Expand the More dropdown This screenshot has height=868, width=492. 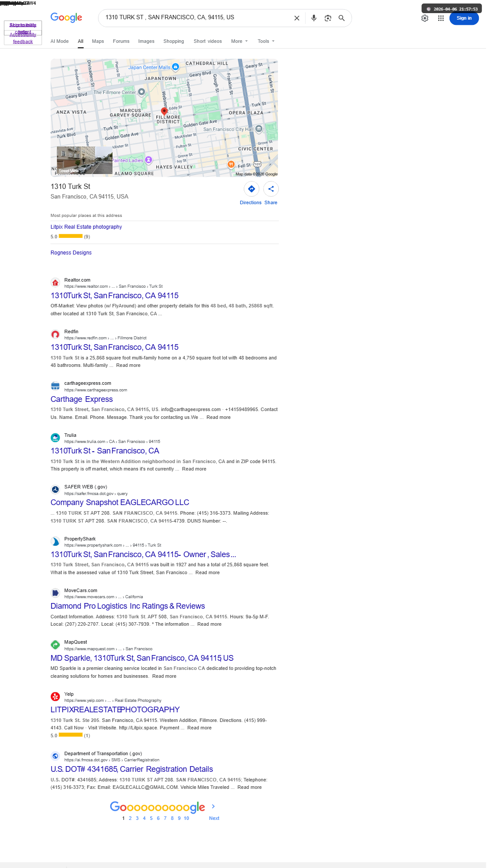[x=239, y=41]
